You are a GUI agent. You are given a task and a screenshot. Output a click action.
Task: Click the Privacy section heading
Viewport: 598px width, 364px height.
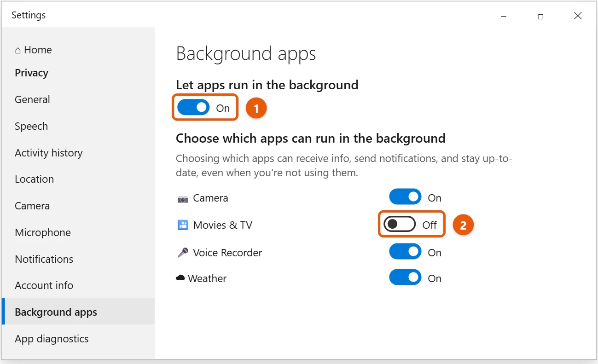tap(31, 73)
